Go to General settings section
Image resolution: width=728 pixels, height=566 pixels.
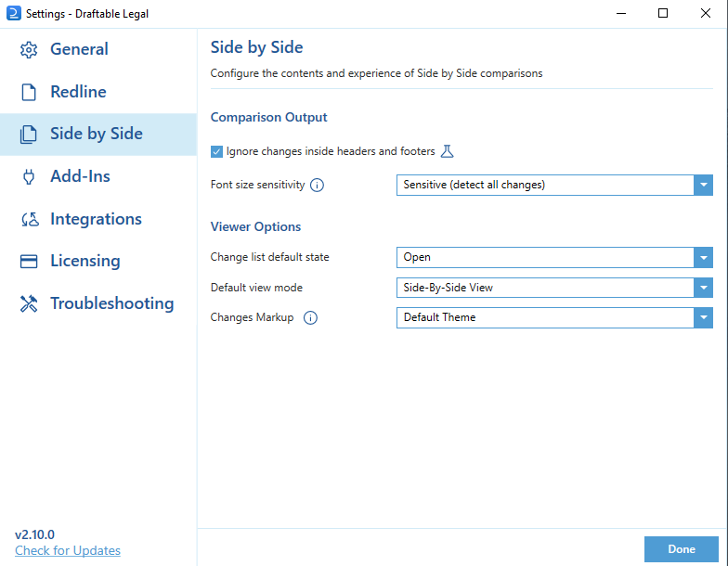click(98, 49)
